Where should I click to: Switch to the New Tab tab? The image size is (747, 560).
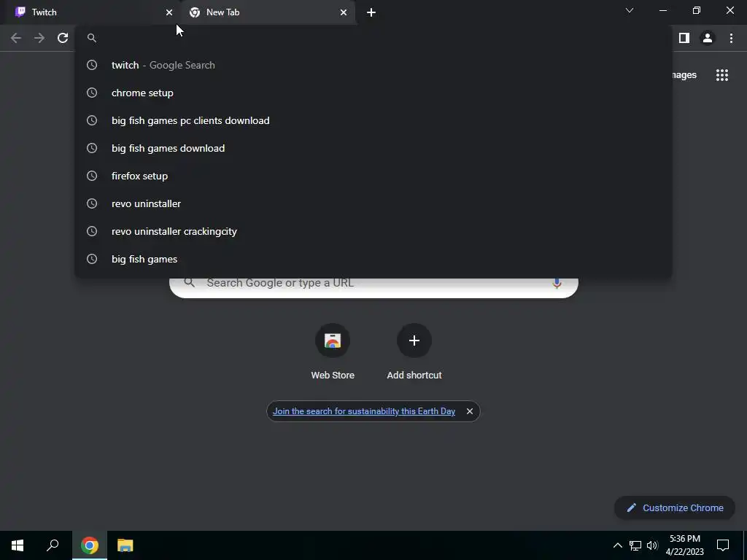pos(267,12)
